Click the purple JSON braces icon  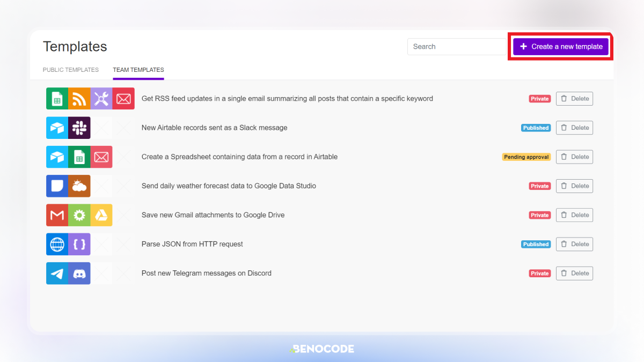[x=79, y=244]
